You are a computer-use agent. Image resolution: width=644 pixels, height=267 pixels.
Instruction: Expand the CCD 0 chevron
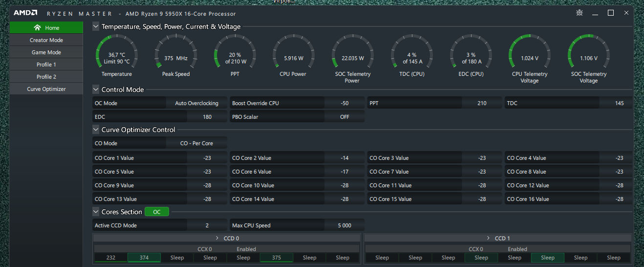217,238
